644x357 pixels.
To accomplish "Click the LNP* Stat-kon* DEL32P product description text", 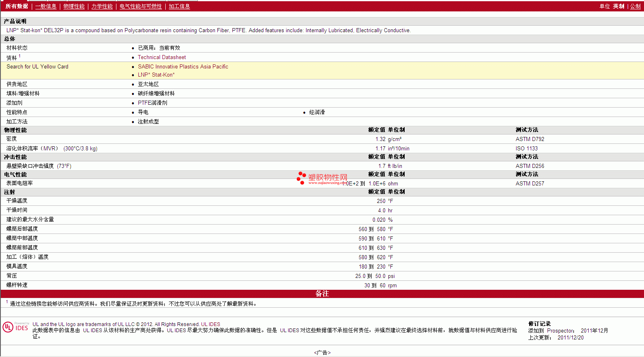I will pyautogui.click(x=208, y=31).
